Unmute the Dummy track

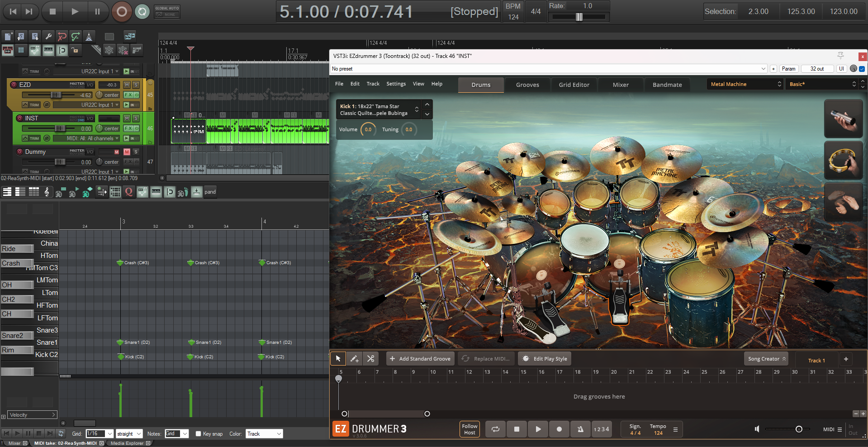pos(127,152)
